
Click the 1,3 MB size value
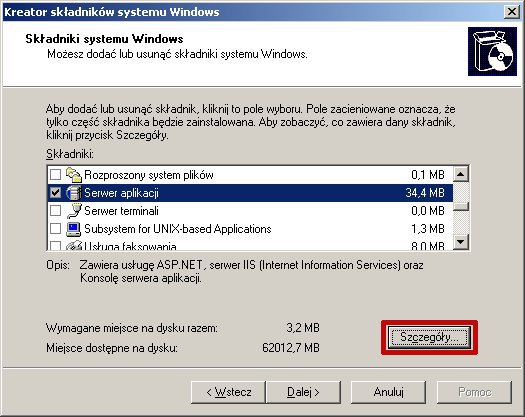click(x=428, y=229)
